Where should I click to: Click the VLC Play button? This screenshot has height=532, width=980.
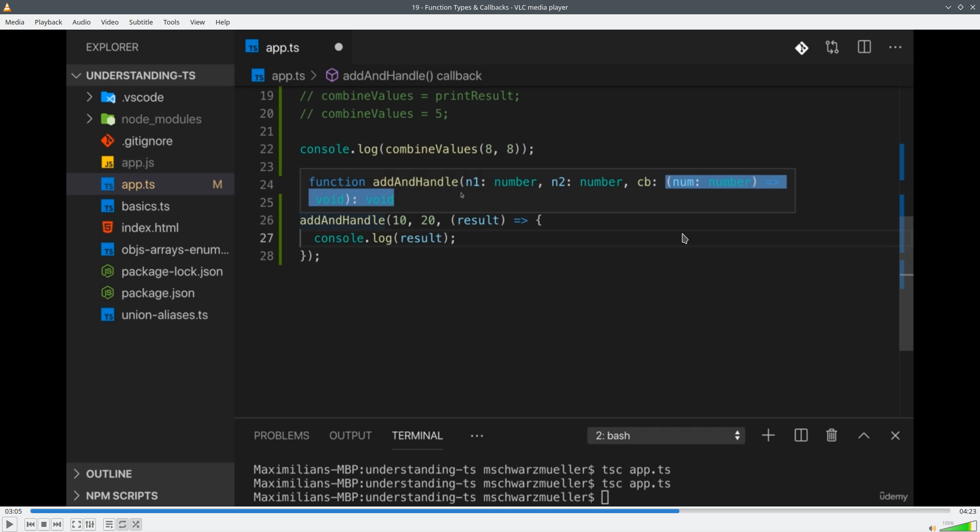[9, 524]
